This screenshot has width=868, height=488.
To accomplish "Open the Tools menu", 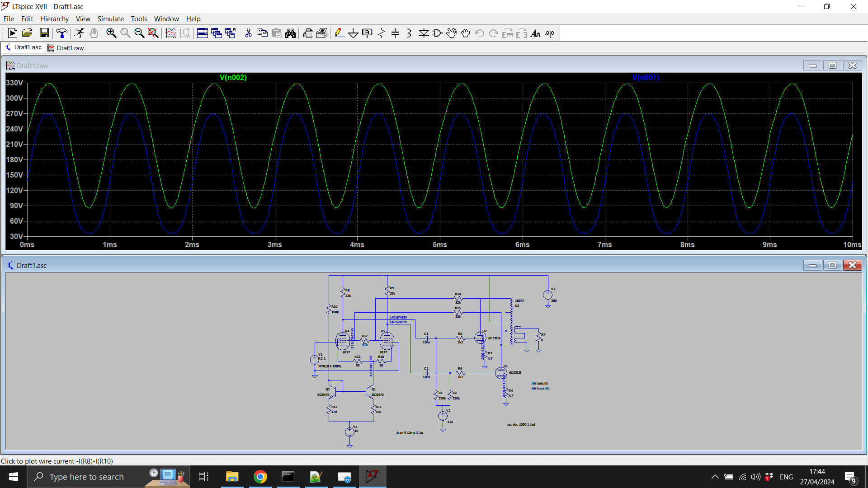I will pyautogui.click(x=139, y=19).
